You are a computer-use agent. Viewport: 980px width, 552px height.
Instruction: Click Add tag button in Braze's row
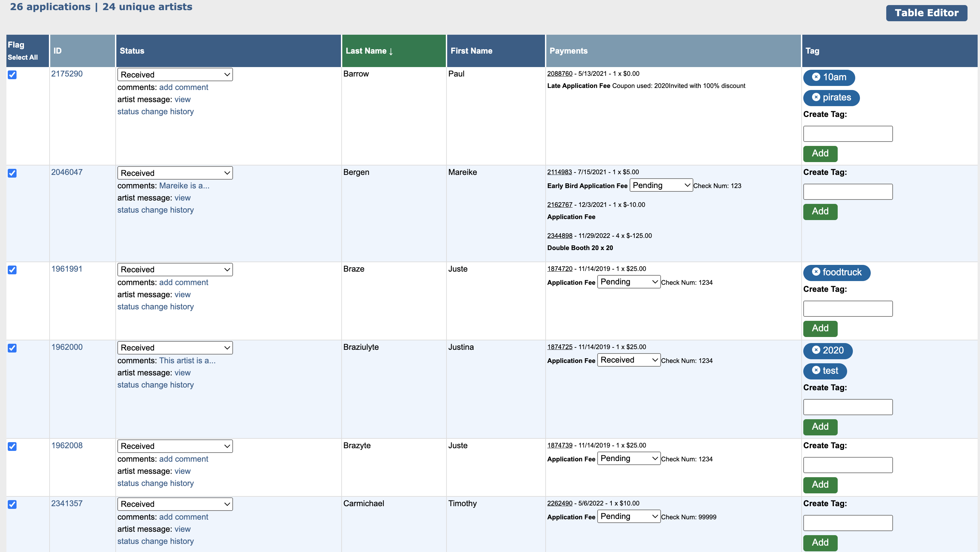(820, 329)
